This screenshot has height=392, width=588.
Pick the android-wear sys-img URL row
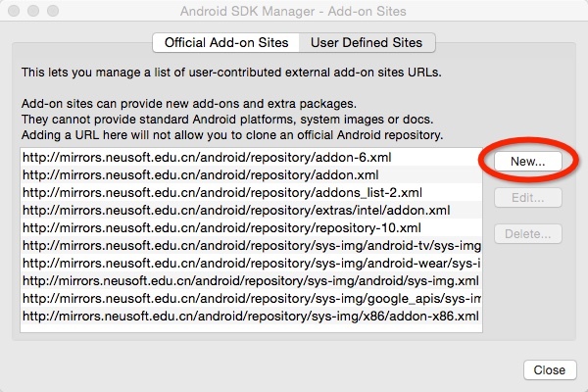[x=251, y=263]
